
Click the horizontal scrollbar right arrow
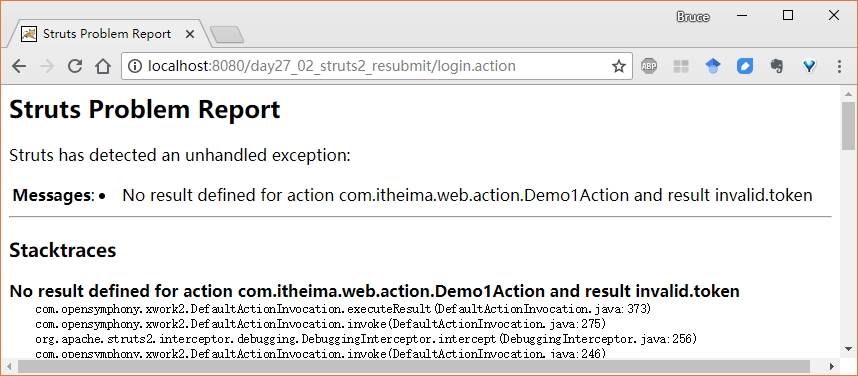[832, 366]
